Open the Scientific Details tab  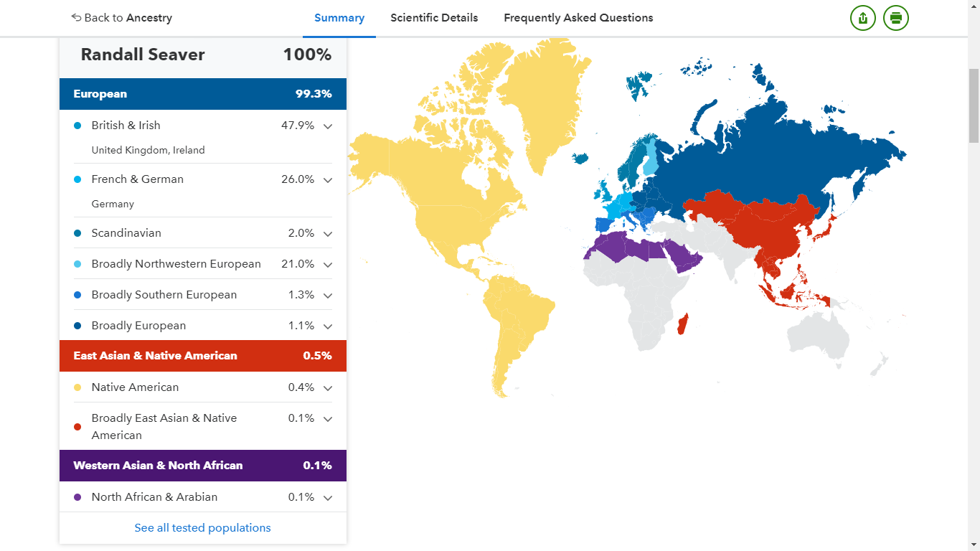[x=434, y=18]
